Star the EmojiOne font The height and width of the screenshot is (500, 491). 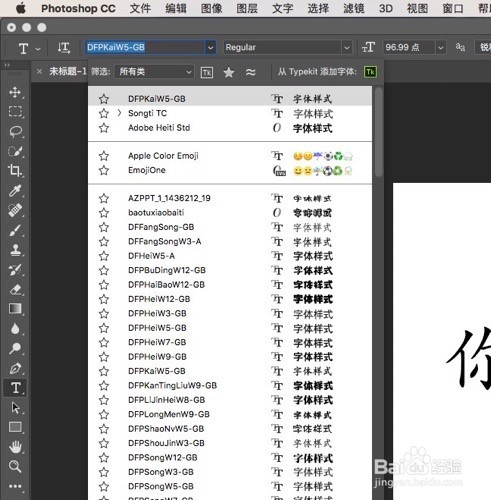point(104,170)
